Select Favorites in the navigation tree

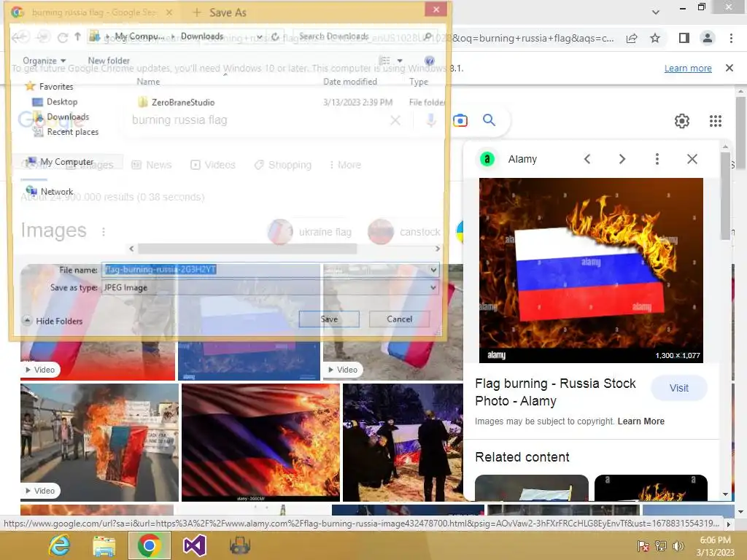(x=50, y=86)
